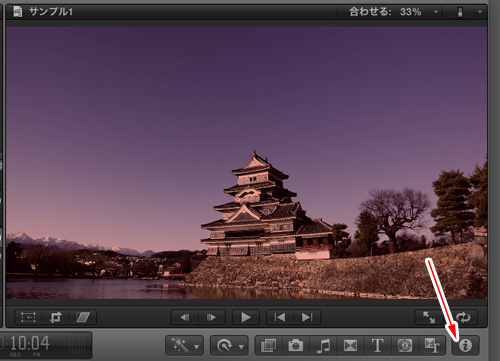The image size is (500, 361).
Task: Open the Themes browser
Action: tap(432, 345)
